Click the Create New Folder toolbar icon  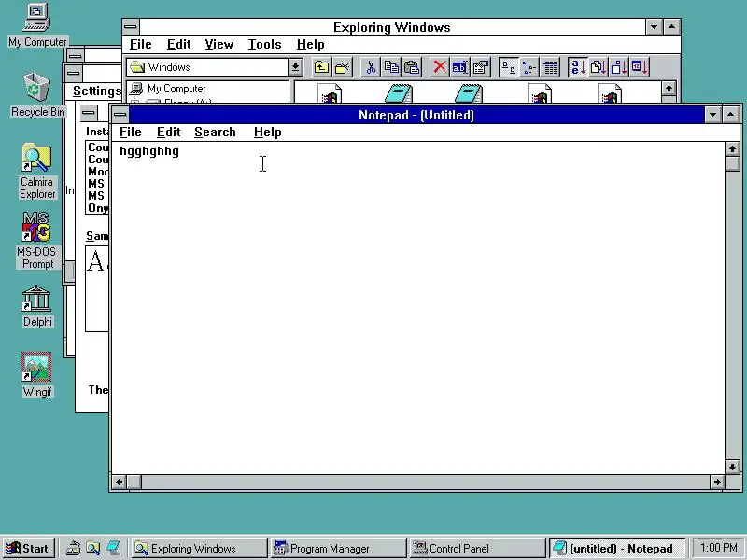click(342, 67)
